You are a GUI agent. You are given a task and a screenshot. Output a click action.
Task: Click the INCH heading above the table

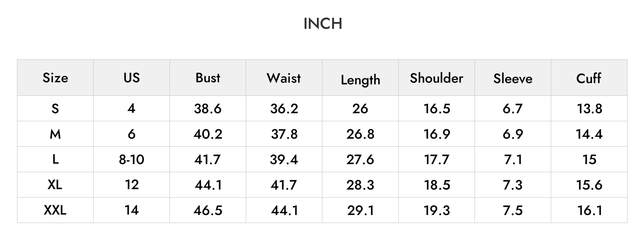322,24
